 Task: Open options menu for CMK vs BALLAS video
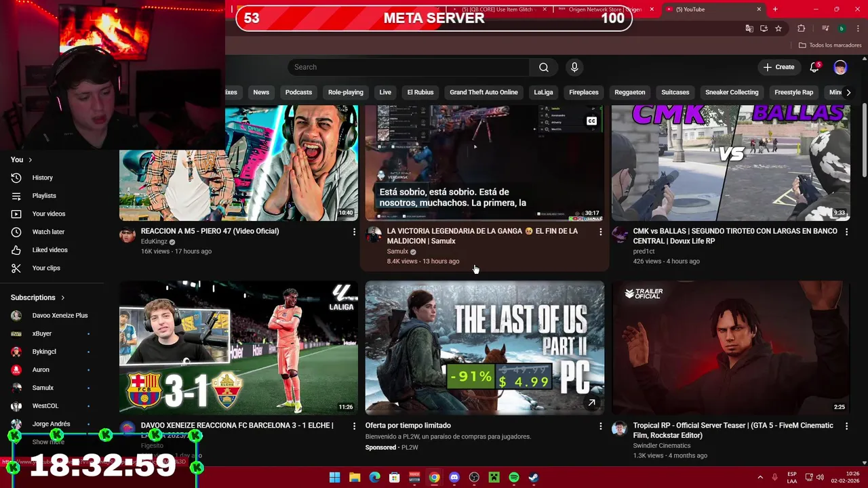(x=846, y=232)
